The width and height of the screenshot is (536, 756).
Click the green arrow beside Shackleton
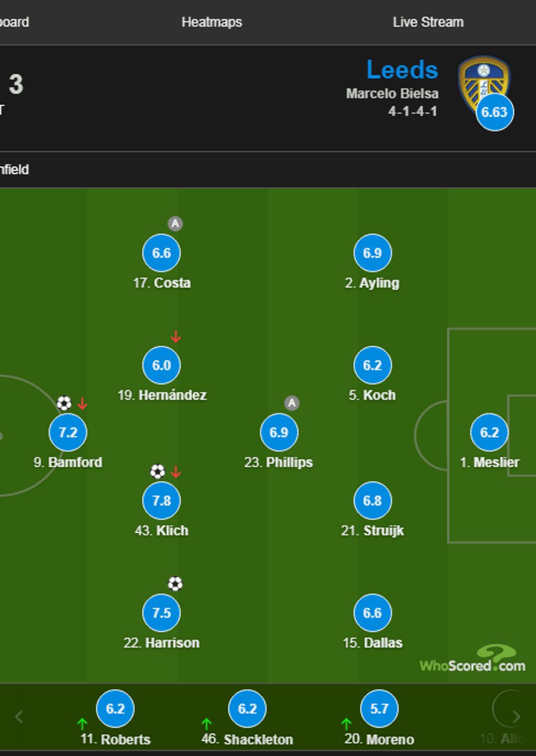tap(206, 724)
